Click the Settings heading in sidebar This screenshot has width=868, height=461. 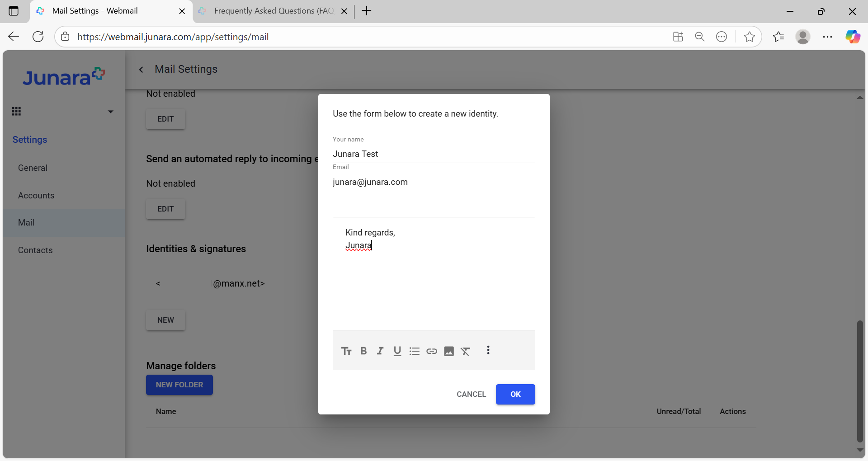pyautogui.click(x=30, y=140)
